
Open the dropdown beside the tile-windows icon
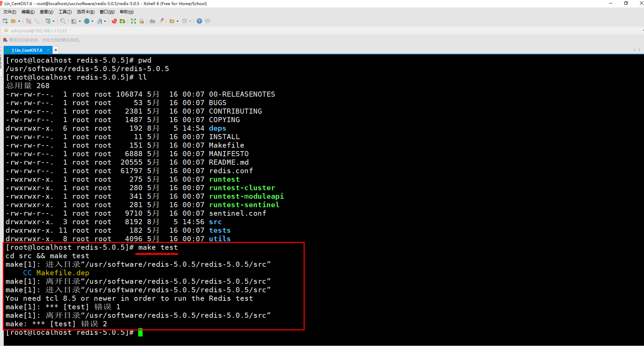click(x=190, y=21)
